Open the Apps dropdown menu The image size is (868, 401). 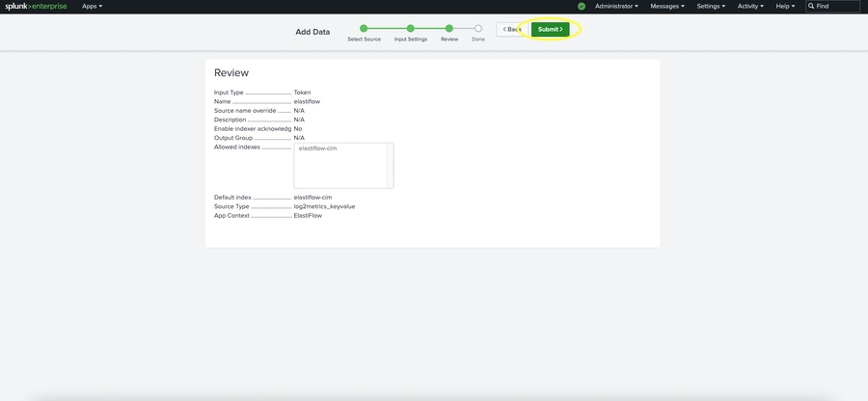point(92,6)
